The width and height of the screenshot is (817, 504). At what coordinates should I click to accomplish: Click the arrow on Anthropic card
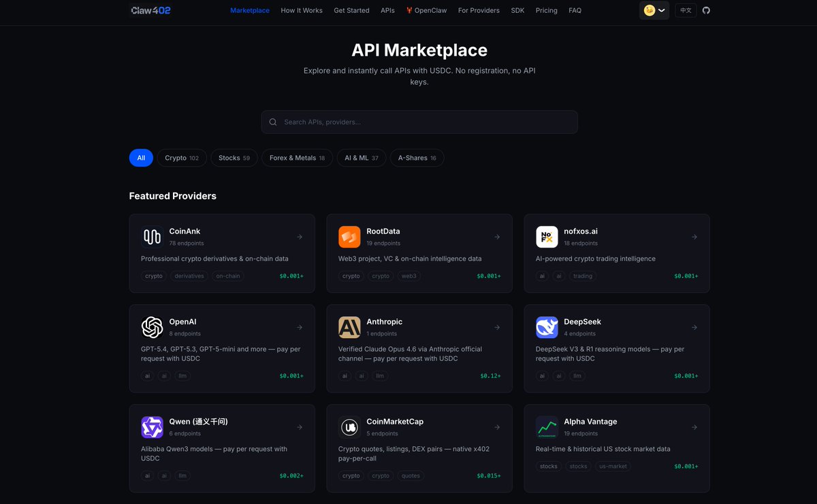tap(497, 327)
